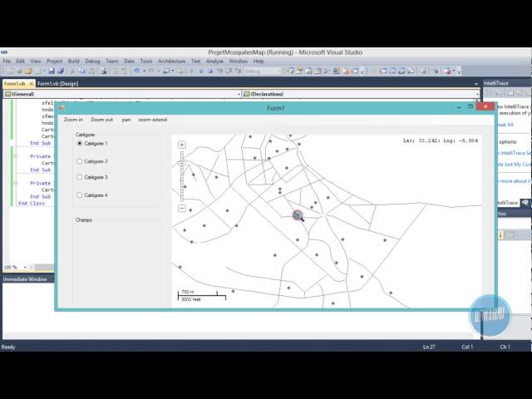Click the Save All icon
532x399 pixels.
(61, 71)
